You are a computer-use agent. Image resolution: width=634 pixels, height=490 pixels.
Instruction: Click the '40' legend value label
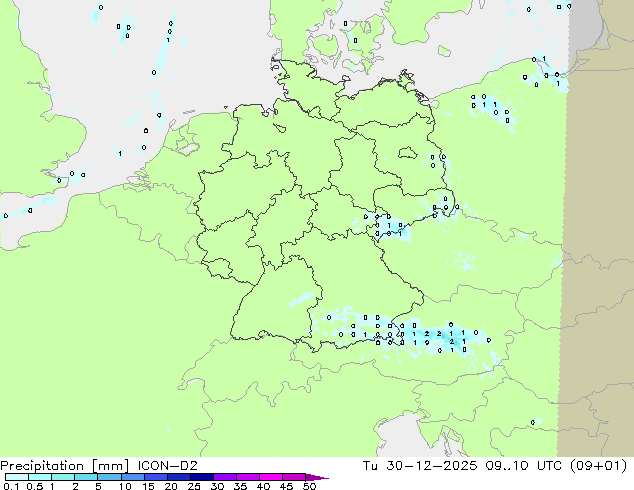pos(263,486)
